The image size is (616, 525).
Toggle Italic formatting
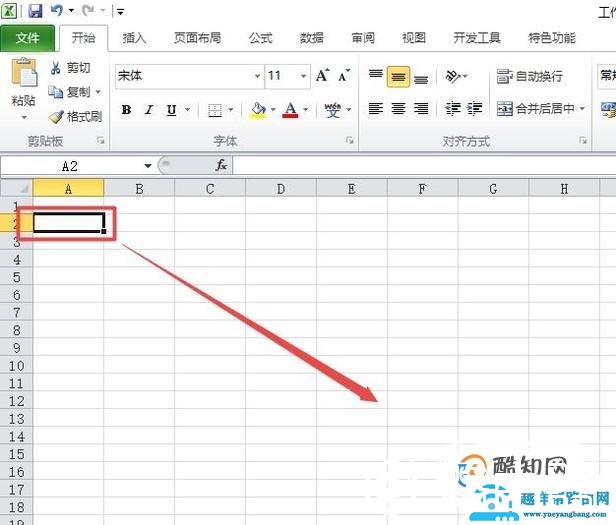148,110
